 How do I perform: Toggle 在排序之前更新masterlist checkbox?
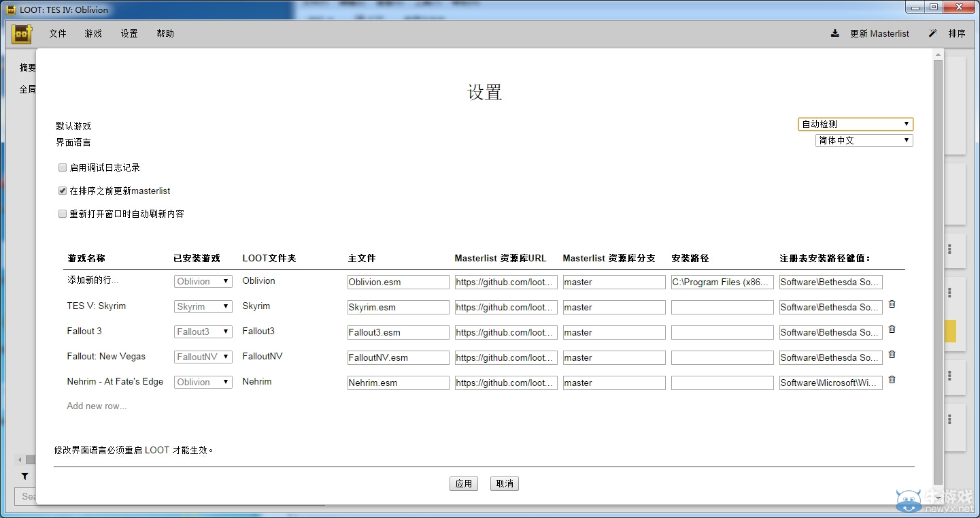click(x=63, y=191)
